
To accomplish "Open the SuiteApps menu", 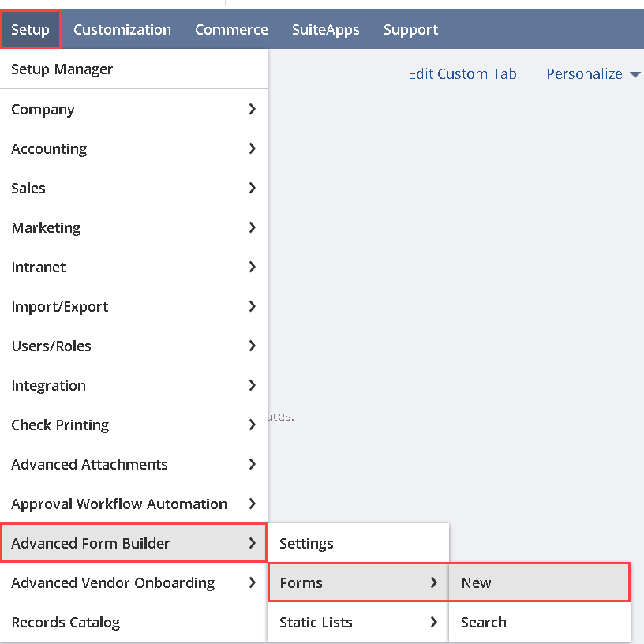I will coord(325,30).
